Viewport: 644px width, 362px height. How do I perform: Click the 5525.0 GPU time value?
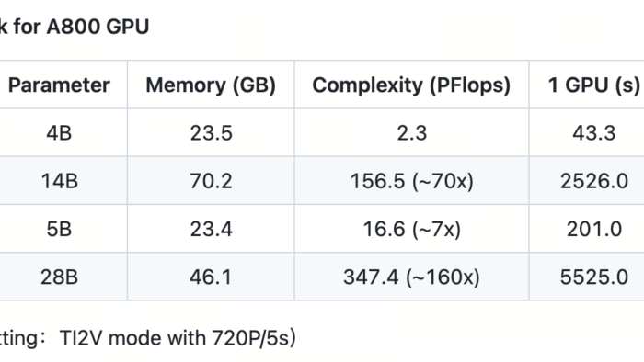coord(594,277)
